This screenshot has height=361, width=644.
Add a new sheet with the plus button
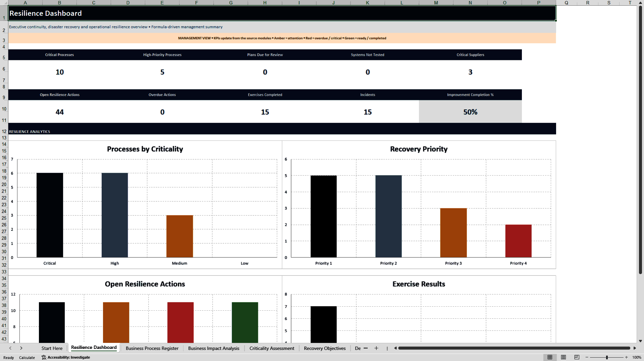pyautogui.click(x=376, y=348)
